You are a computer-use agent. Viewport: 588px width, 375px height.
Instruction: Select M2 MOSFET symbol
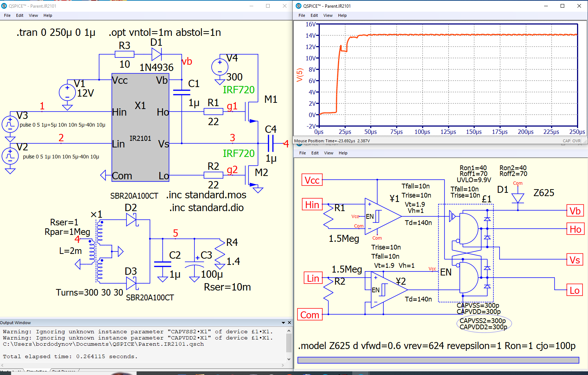pyautogui.click(x=251, y=176)
